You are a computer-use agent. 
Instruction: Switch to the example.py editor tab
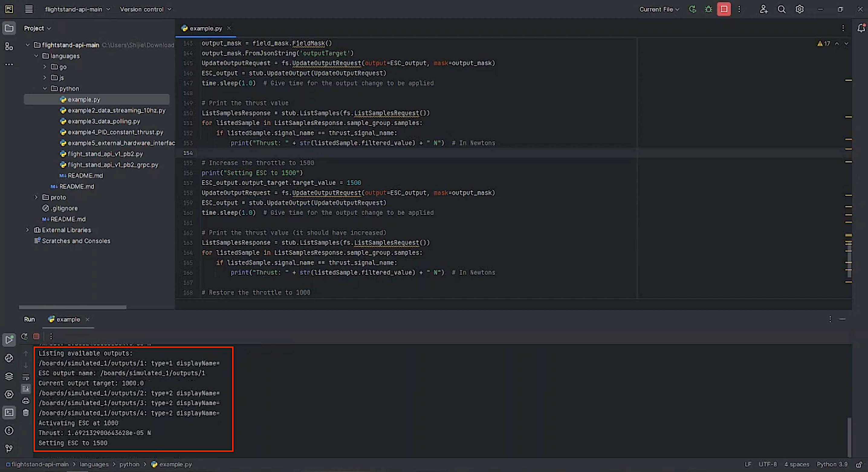click(206, 28)
